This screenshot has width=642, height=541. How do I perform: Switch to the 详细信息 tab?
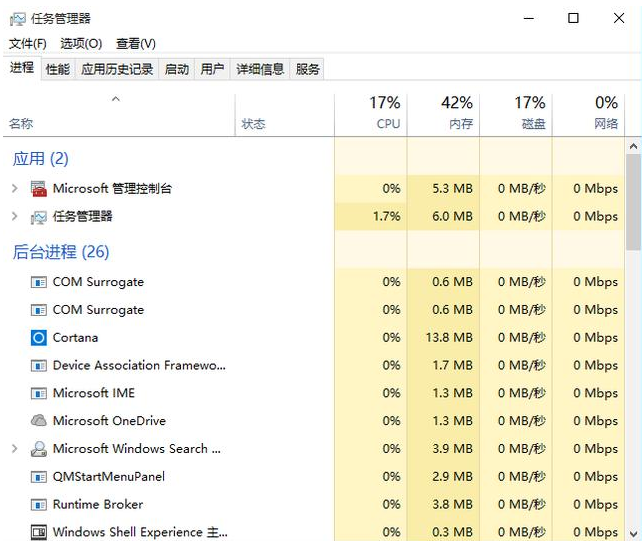(260, 69)
